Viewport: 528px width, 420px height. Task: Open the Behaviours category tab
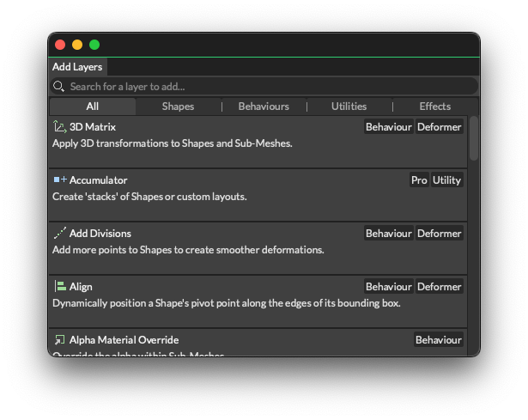click(264, 107)
